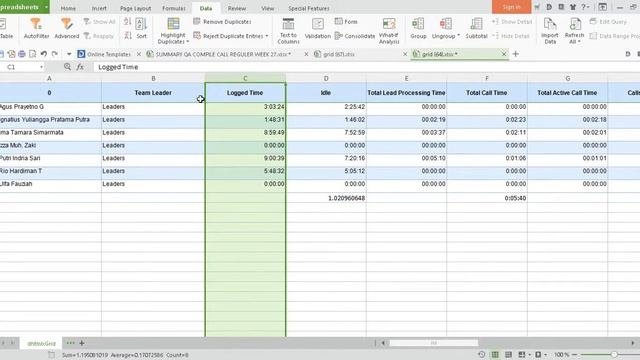Add a new sheet with plus button
This screenshot has height=360, width=640.
[82, 343]
